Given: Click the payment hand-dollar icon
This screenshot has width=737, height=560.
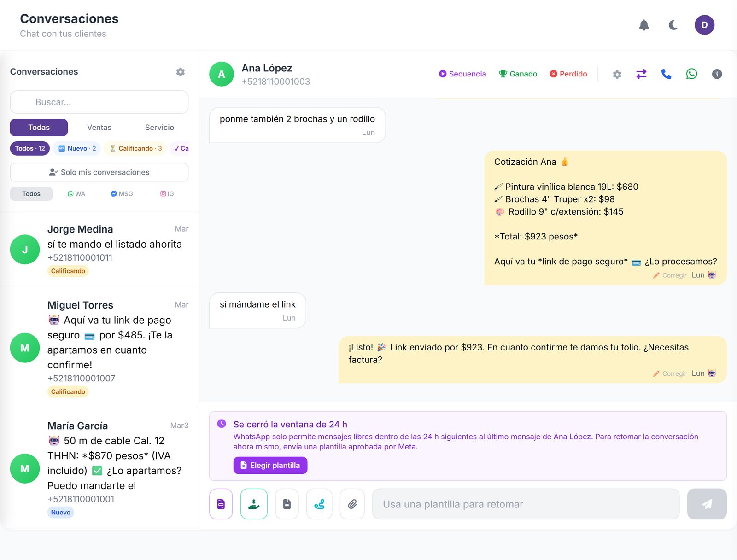Looking at the screenshot, I should 254,504.
